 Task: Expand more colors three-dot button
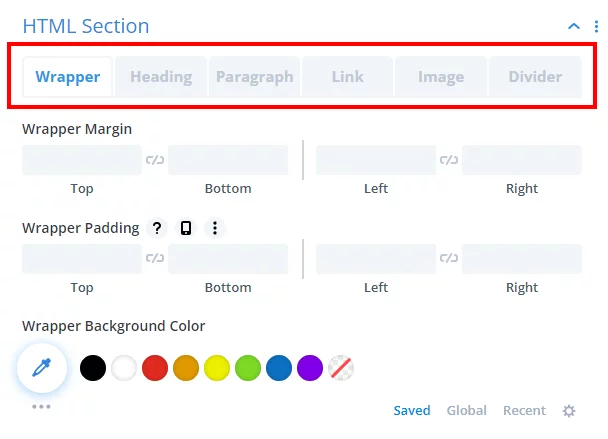click(x=41, y=406)
